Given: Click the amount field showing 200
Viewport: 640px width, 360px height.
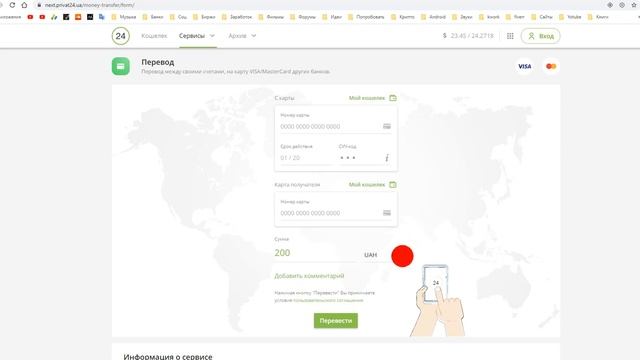Looking at the screenshot, I should (x=315, y=253).
